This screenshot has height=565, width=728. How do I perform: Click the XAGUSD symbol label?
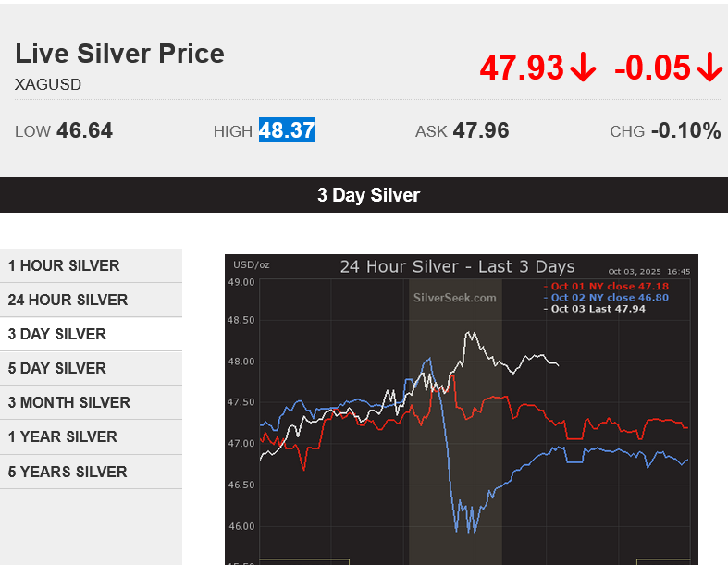pos(48,84)
